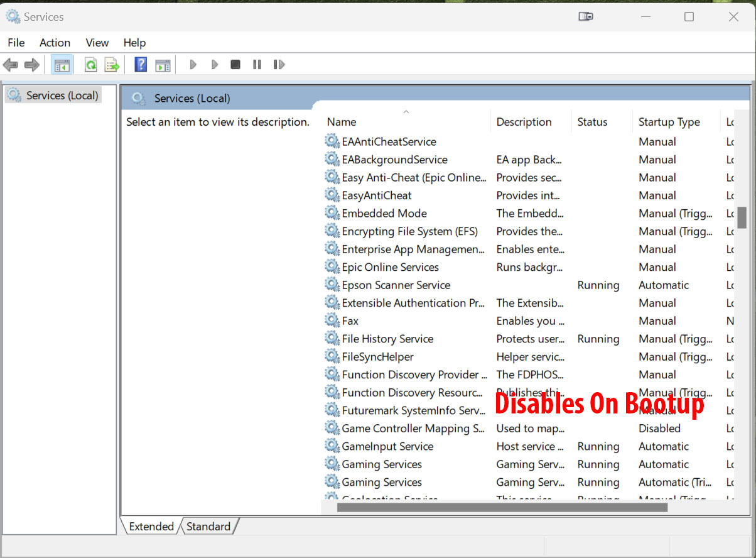Switch to the Standard tab
Image resolution: width=756 pixels, height=558 pixels.
208,527
